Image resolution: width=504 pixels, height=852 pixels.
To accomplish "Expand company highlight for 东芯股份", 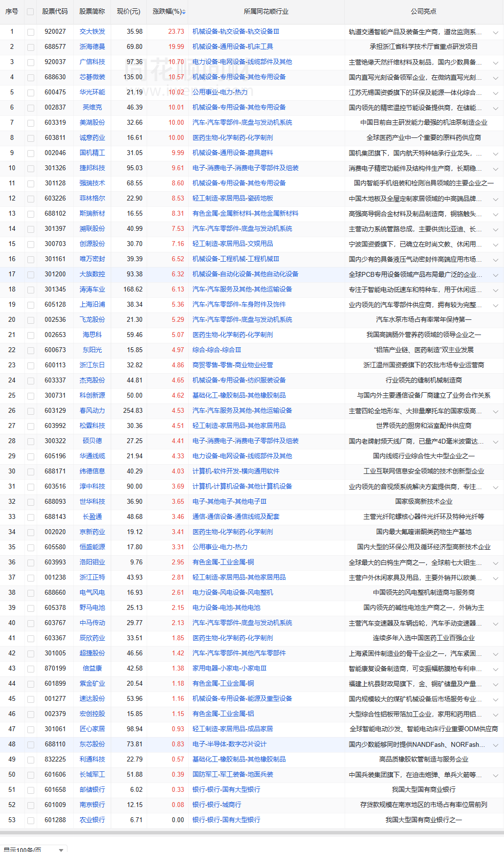I will click(x=495, y=745).
